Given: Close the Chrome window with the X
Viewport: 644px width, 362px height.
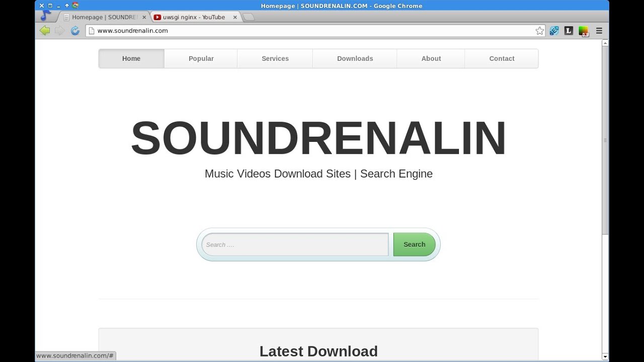Looking at the screenshot, I should click(42, 6).
